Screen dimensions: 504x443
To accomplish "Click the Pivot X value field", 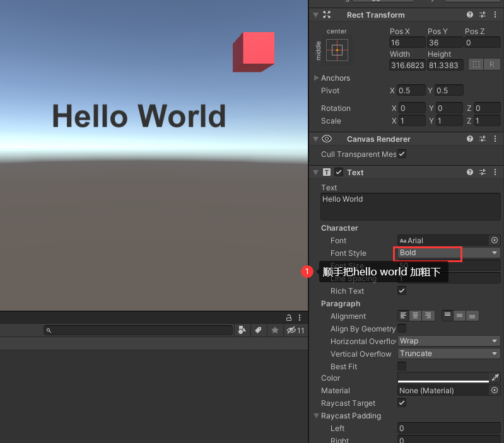I will tap(411, 90).
